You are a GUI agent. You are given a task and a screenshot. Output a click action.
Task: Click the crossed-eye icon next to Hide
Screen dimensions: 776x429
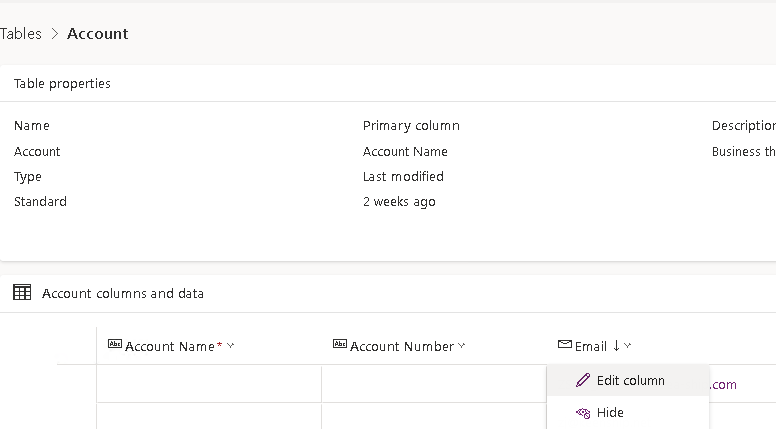[x=583, y=413]
